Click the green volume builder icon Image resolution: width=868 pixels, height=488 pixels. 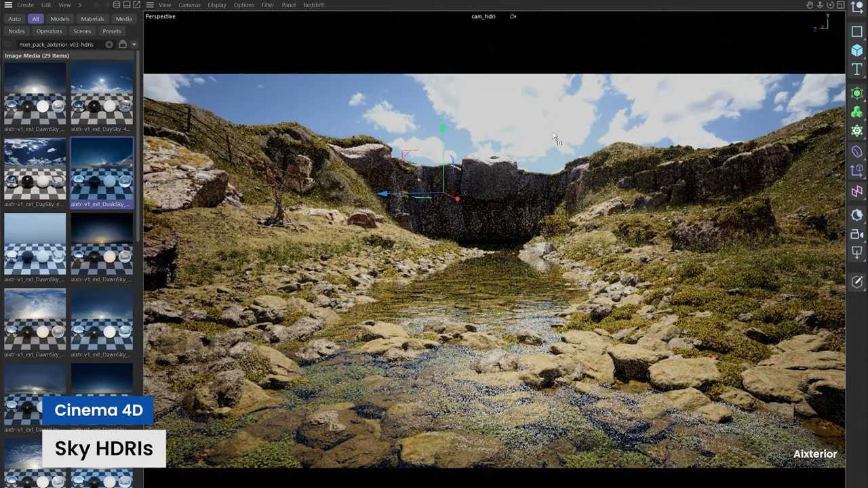pyautogui.click(x=856, y=111)
